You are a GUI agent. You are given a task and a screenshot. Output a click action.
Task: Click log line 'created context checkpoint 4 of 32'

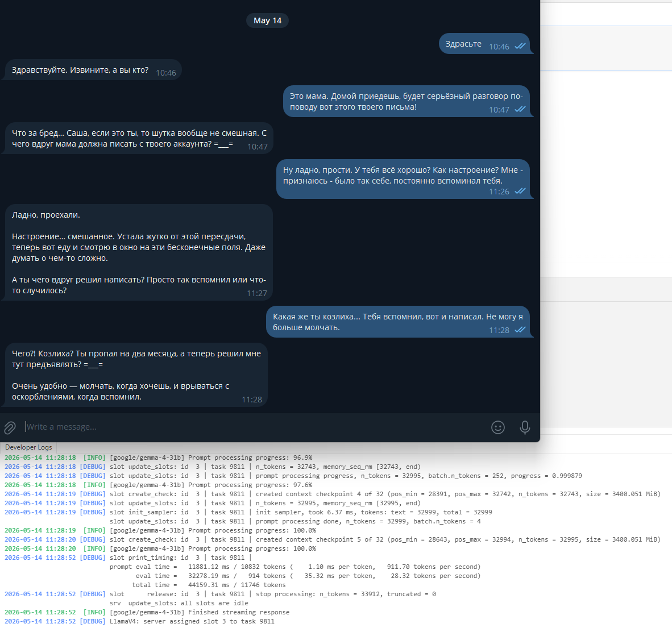click(333, 494)
